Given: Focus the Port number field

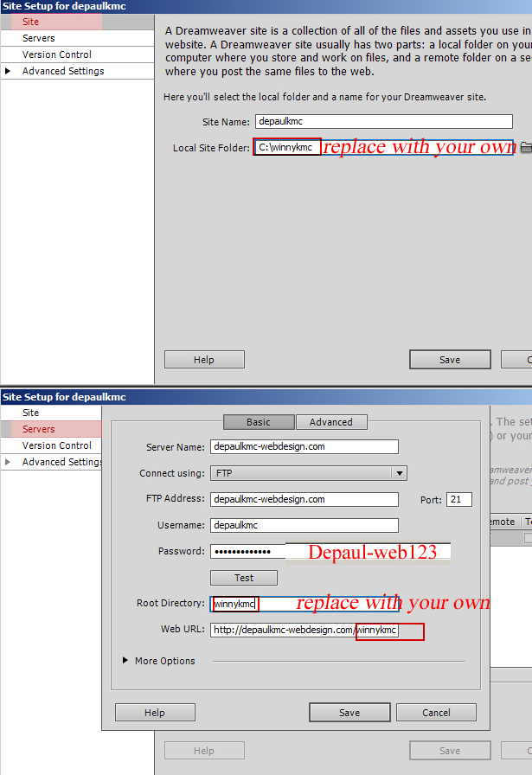Looking at the screenshot, I should [458, 500].
